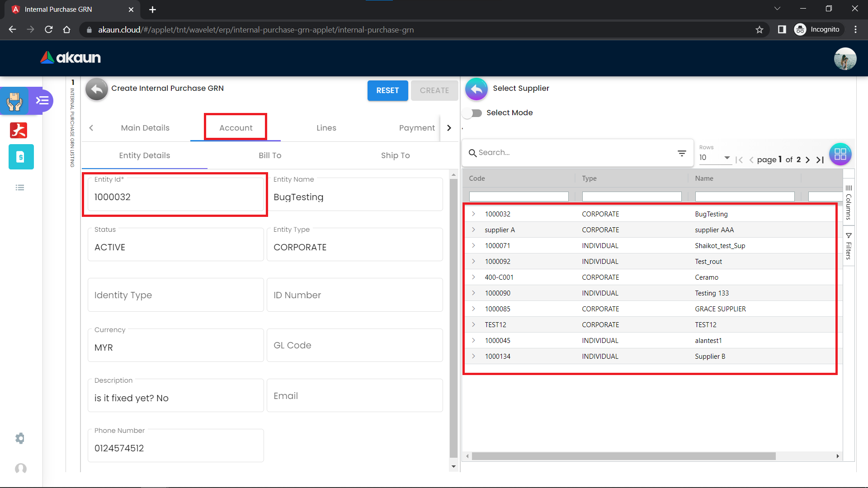Image resolution: width=868 pixels, height=488 pixels.
Task: Toggle the Select Mode switch
Action: 473,113
